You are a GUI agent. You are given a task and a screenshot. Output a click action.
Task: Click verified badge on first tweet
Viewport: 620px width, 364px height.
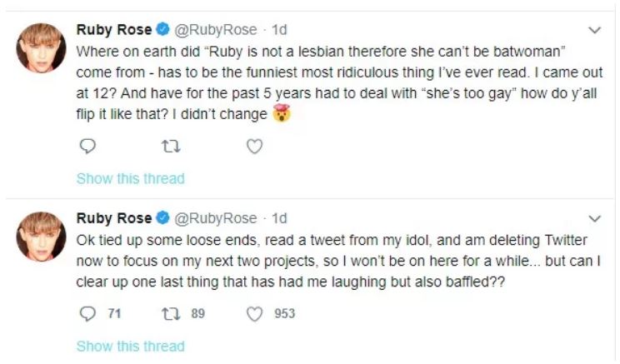pos(162,31)
